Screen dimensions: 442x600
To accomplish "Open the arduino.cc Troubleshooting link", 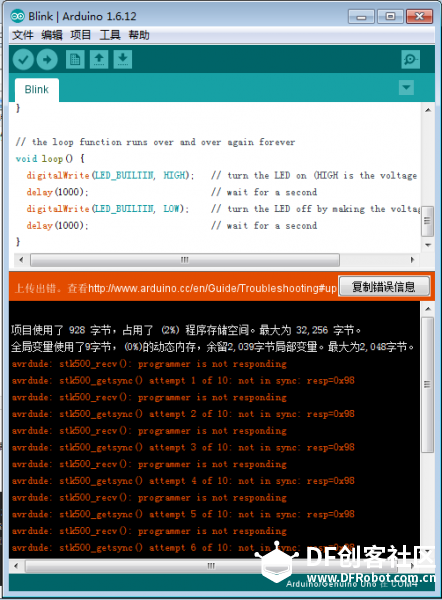I will click(x=212, y=288).
